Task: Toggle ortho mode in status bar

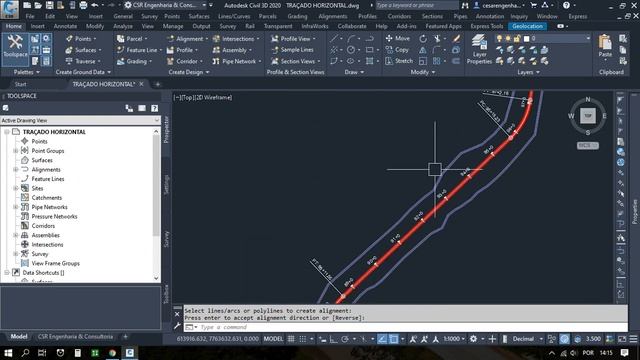Action: pyautogui.click(x=333, y=339)
